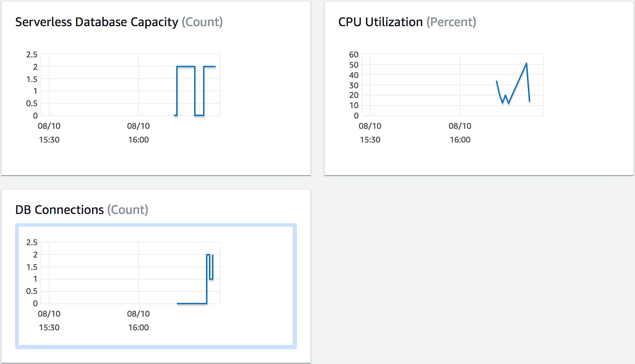Click the DB Connections spike at value 2

point(208,255)
